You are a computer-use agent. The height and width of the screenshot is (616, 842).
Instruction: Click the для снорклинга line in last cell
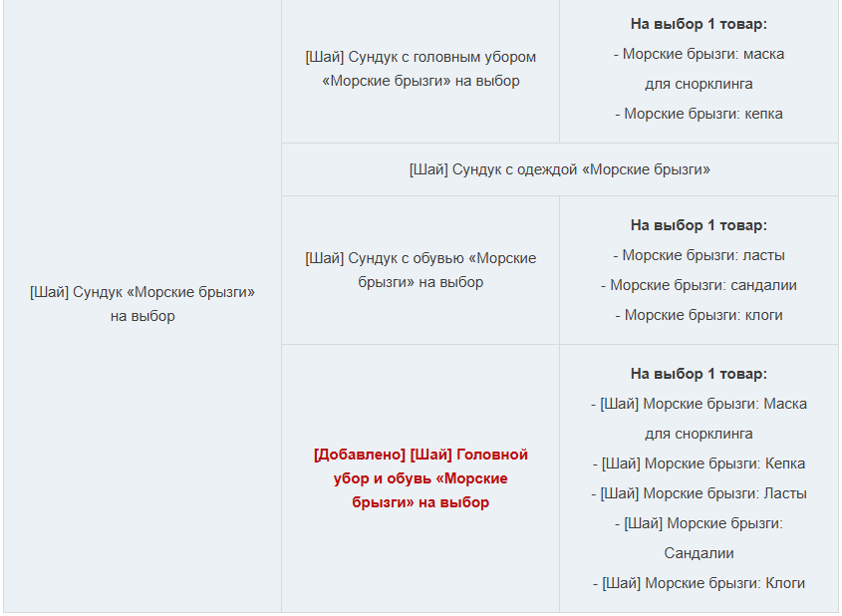[x=699, y=434]
